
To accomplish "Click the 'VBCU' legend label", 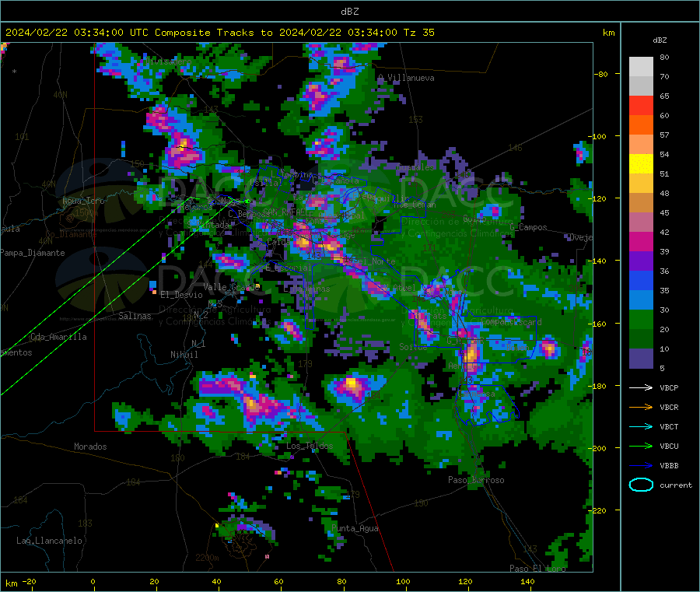I will [x=669, y=446].
